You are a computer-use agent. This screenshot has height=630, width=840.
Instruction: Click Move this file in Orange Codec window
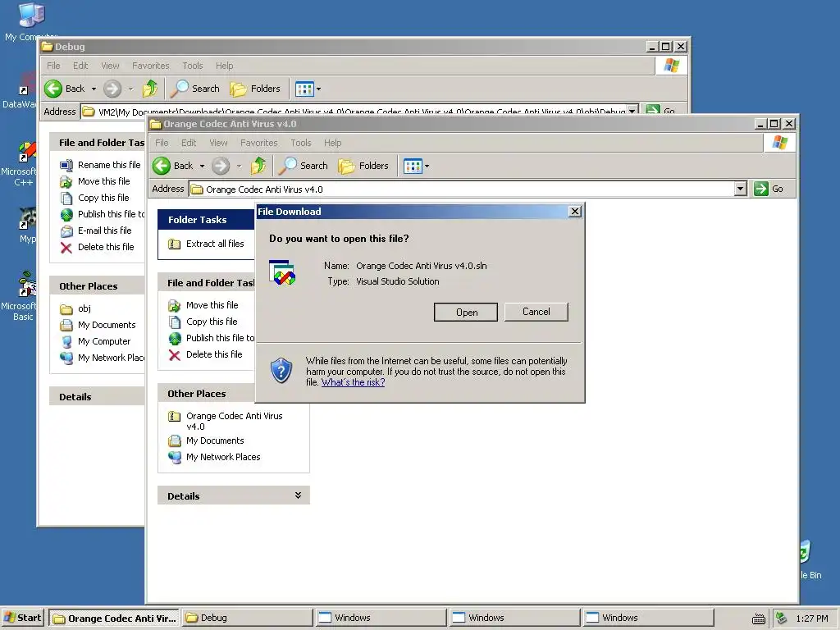203,305
